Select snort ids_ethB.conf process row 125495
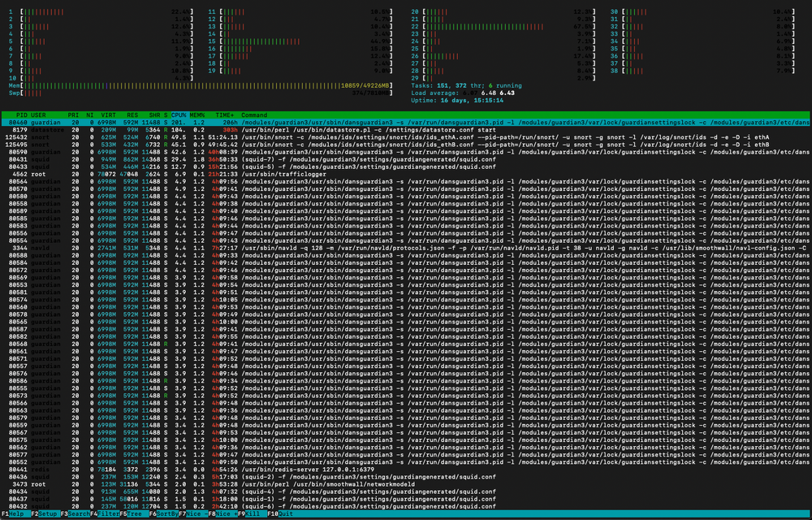Screen dimensions: 812x520 (x=405, y=145)
